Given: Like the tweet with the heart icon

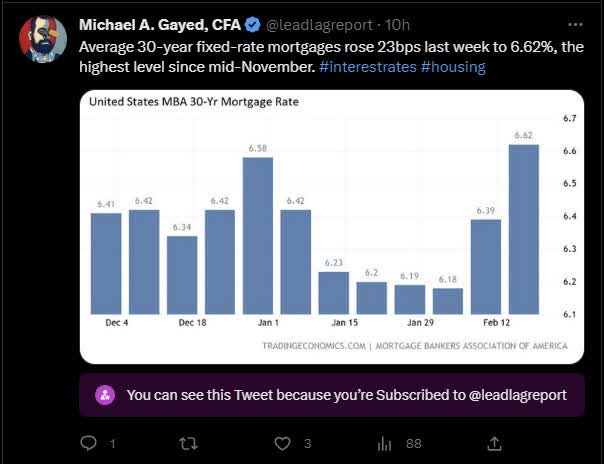Looking at the screenshot, I should [283, 443].
